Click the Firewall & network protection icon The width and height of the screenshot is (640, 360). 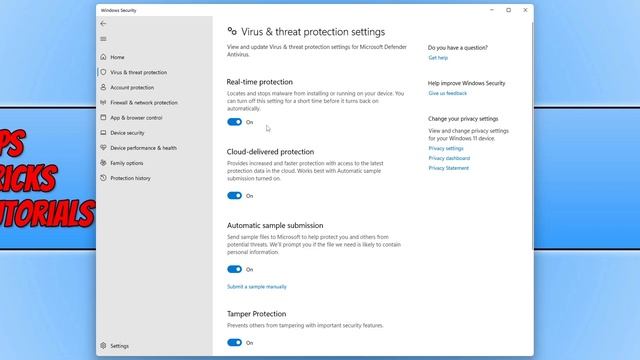103,102
